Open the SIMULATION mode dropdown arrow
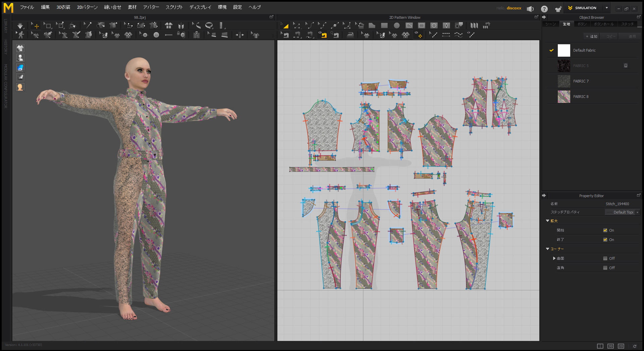Image resolution: width=644 pixels, height=351 pixels. [607, 8]
